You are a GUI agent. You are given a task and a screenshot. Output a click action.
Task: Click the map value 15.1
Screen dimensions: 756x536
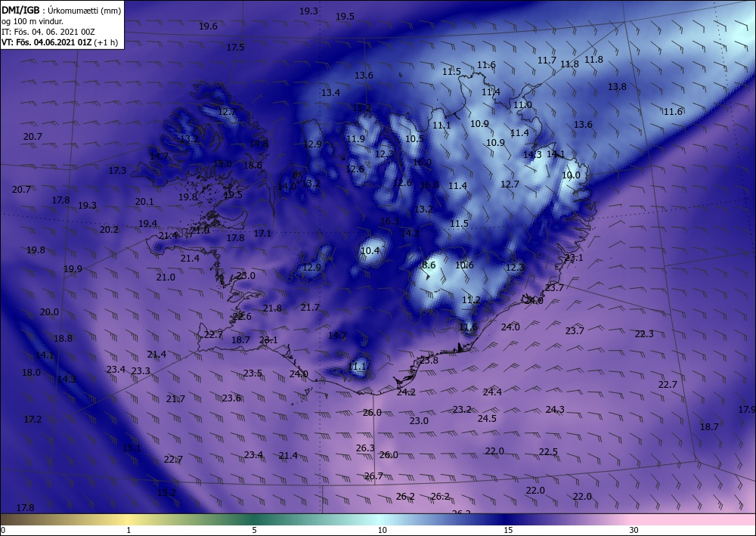(132, 448)
